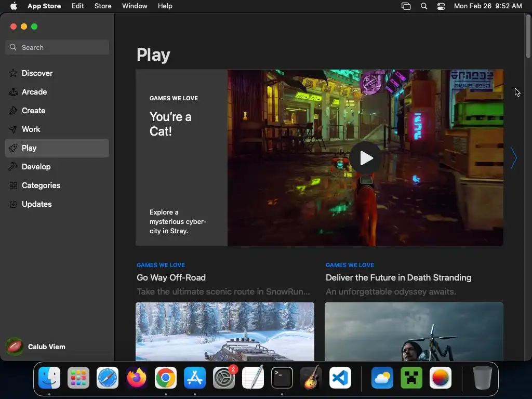Go to Develop in the sidebar

click(x=57, y=167)
